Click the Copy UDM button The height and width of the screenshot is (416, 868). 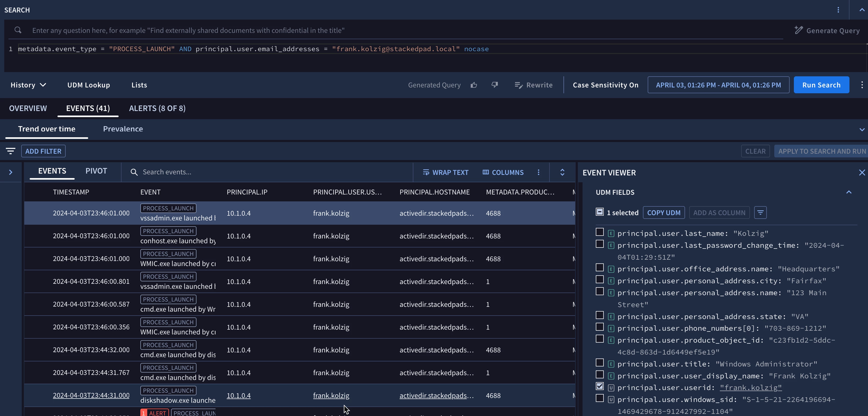tap(664, 213)
